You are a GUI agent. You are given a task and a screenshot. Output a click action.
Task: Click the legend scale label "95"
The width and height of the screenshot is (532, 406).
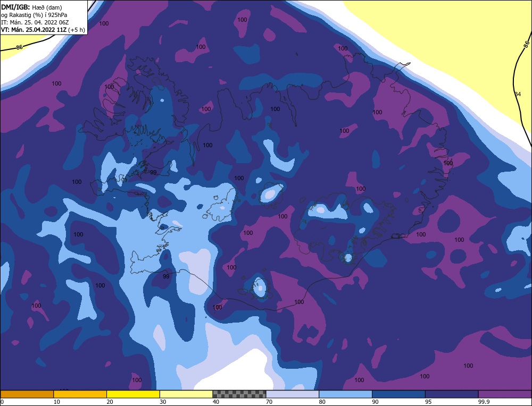click(x=428, y=402)
